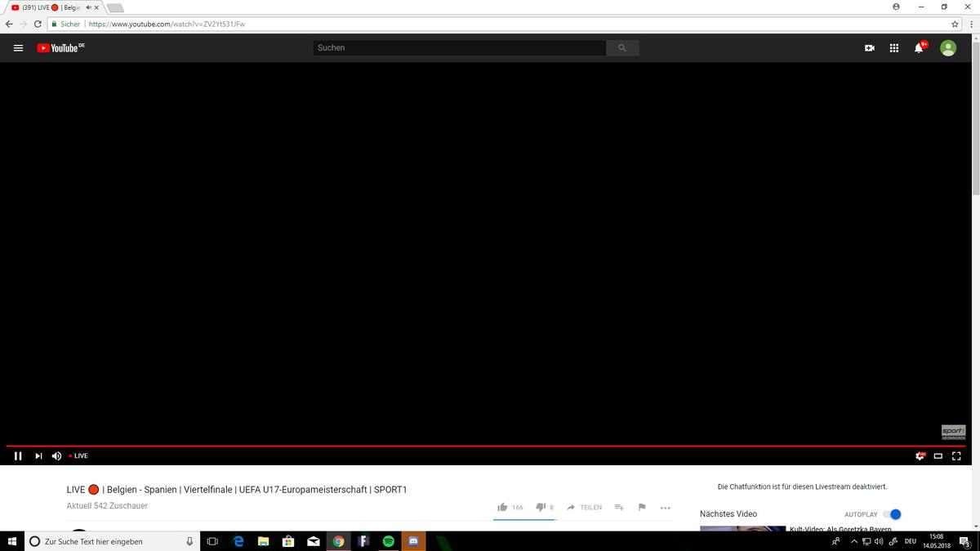Open the taskbar clock and date

[x=937, y=541]
